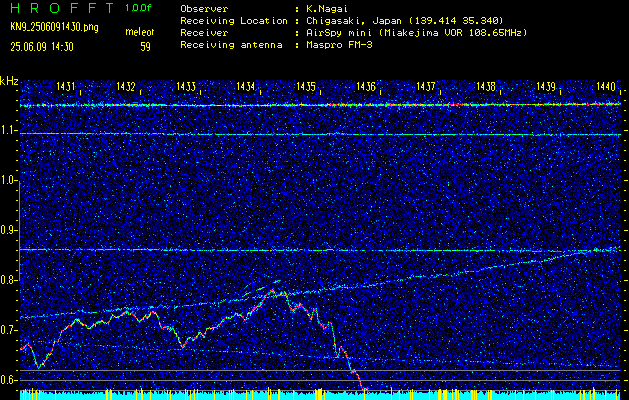Select the date stamp 25.06.09 14:30
The image size is (629, 400).
pyautogui.click(x=42, y=47)
